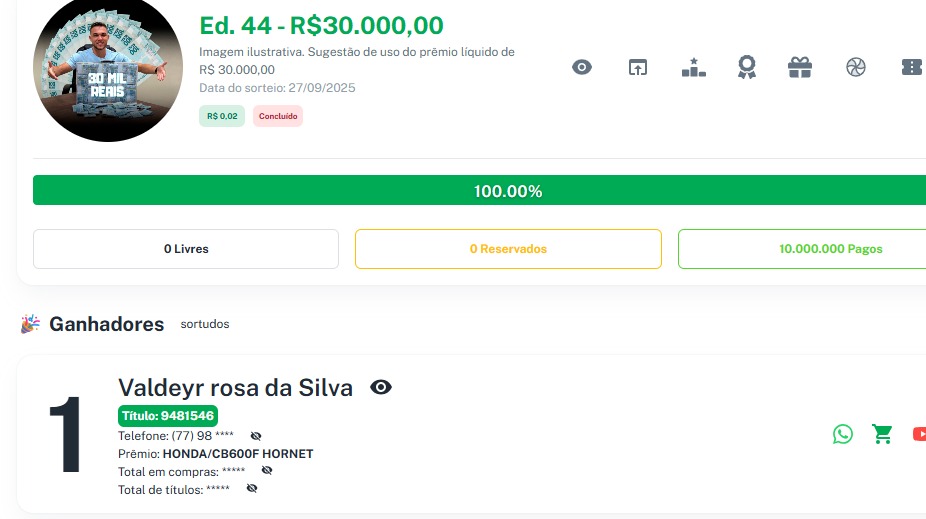Reveal the hidden Telefone number
The image size is (926, 519).
256,436
